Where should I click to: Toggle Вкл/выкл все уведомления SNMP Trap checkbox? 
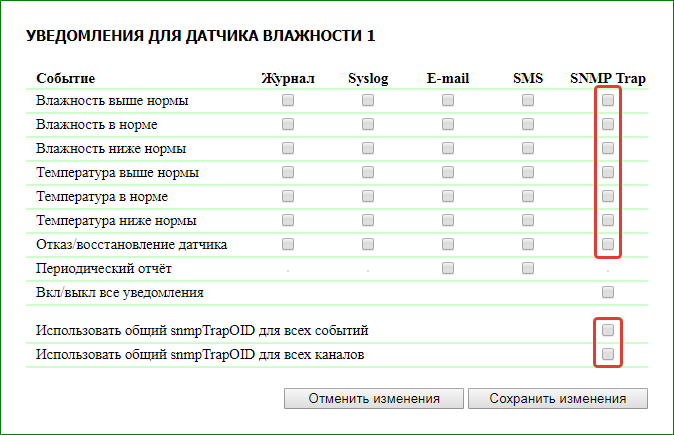(x=608, y=292)
